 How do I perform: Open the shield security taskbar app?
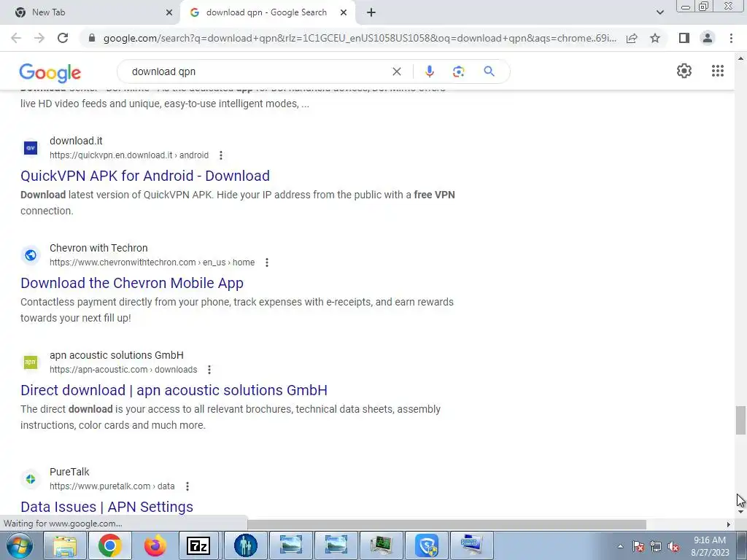pyautogui.click(x=427, y=545)
